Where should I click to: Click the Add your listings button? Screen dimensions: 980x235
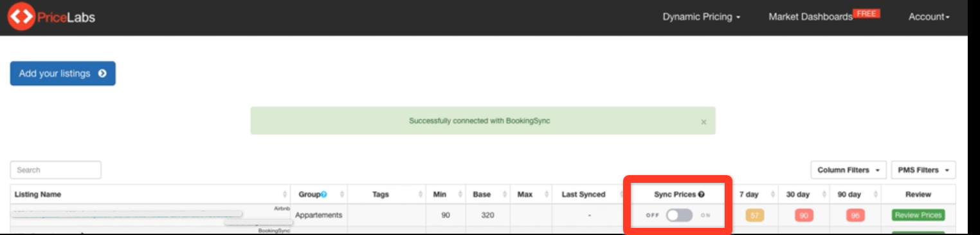click(x=62, y=73)
